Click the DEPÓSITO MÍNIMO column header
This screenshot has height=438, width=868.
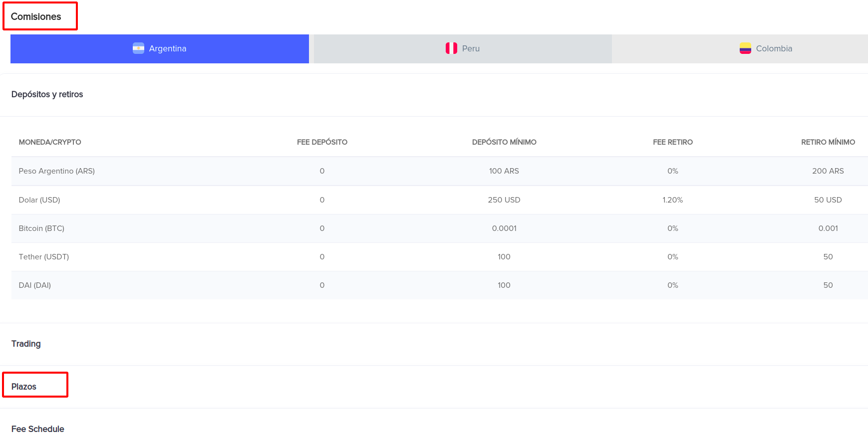504,142
